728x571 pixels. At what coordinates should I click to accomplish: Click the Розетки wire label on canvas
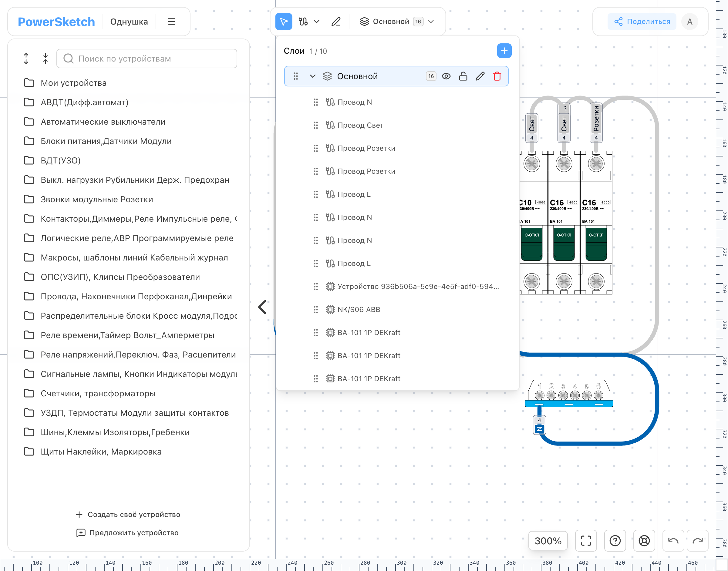tap(596, 123)
